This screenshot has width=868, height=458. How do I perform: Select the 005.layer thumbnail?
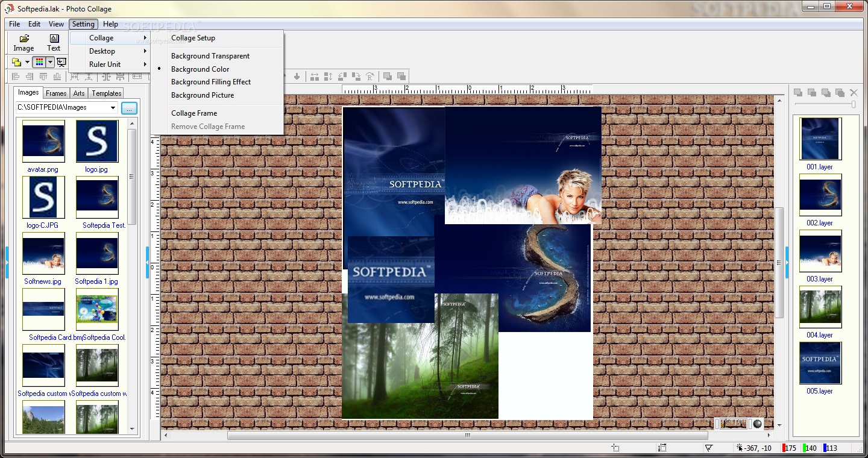pyautogui.click(x=820, y=363)
